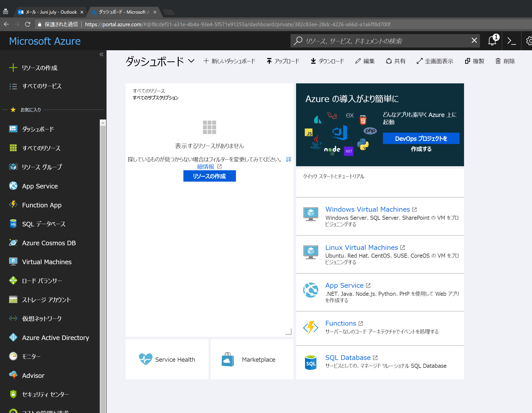The image size is (532, 413).
Task: Click the Windows Virtual Machines tile icon
Action: click(x=310, y=214)
